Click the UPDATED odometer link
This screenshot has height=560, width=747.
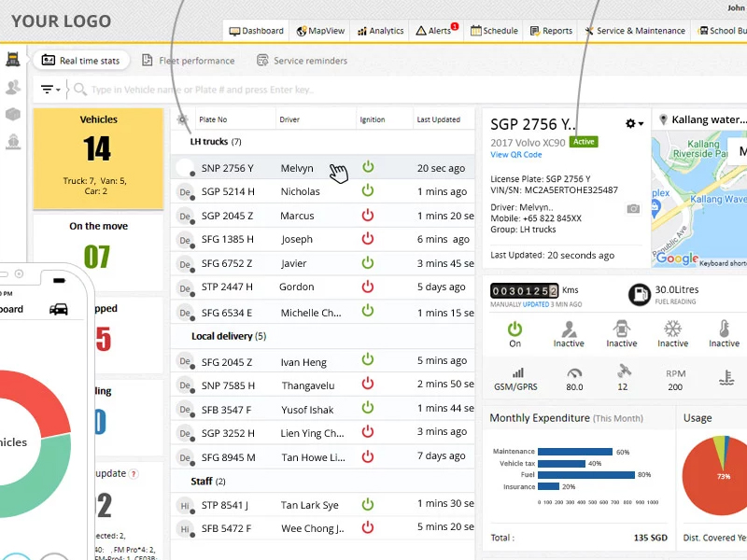click(535, 304)
